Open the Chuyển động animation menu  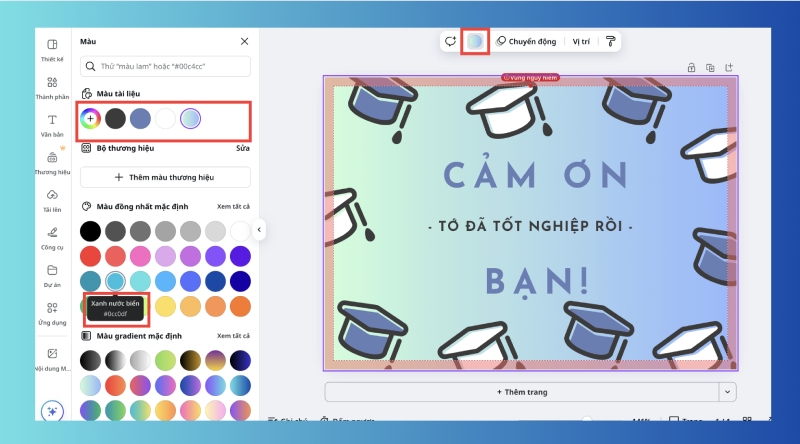(x=528, y=42)
